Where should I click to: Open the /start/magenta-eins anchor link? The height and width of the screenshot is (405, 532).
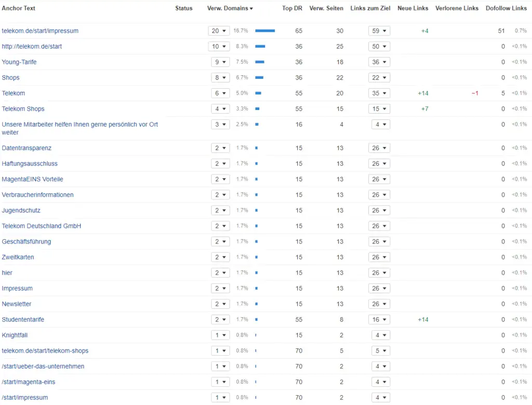point(28,382)
